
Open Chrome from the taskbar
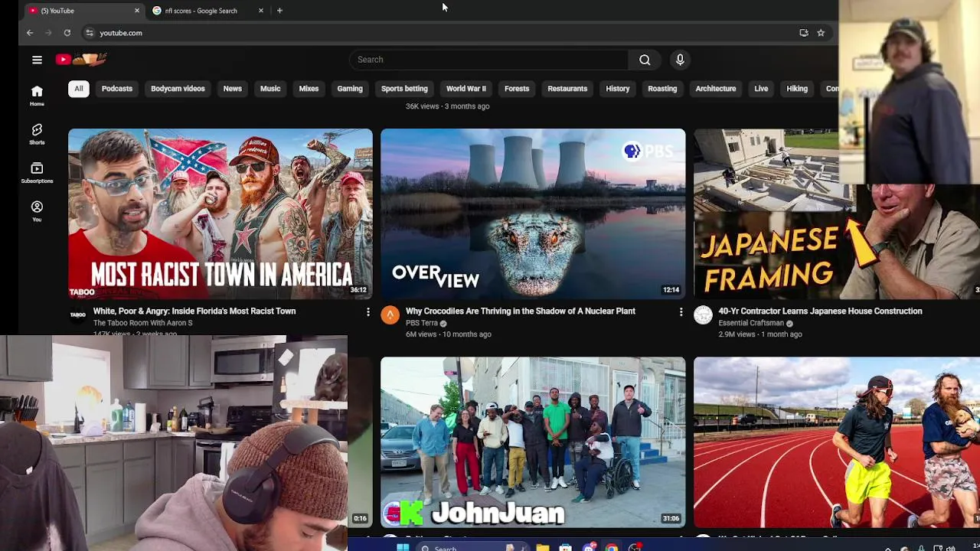612,546
